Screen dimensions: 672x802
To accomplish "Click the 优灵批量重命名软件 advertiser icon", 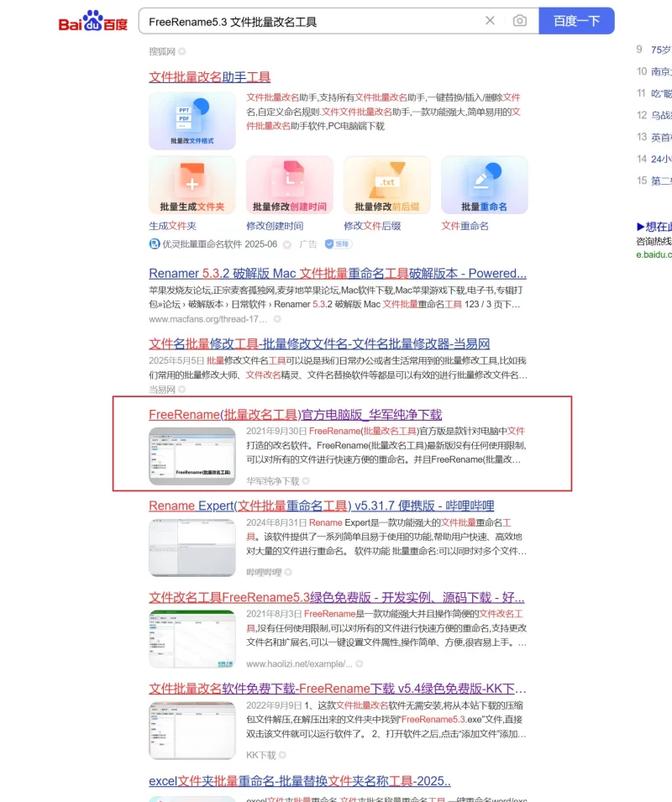I will pyautogui.click(x=155, y=244).
